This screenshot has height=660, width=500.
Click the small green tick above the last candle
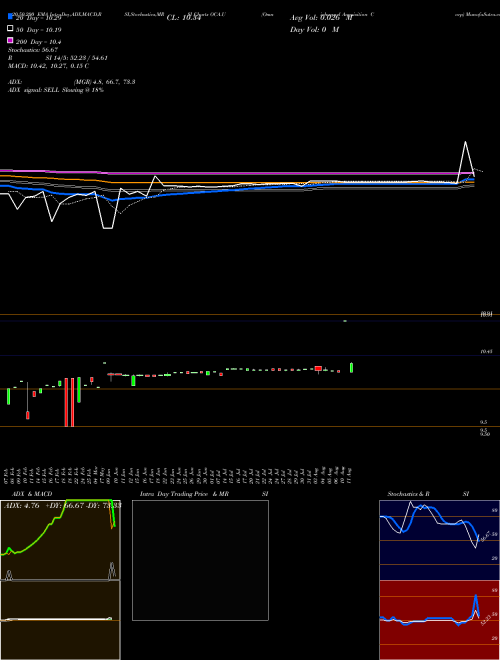345,321
